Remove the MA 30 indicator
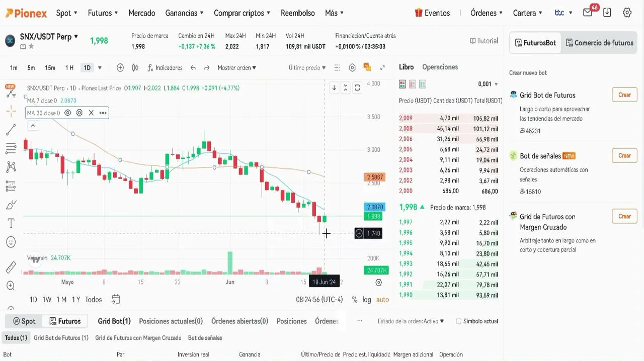 click(x=91, y=113)
